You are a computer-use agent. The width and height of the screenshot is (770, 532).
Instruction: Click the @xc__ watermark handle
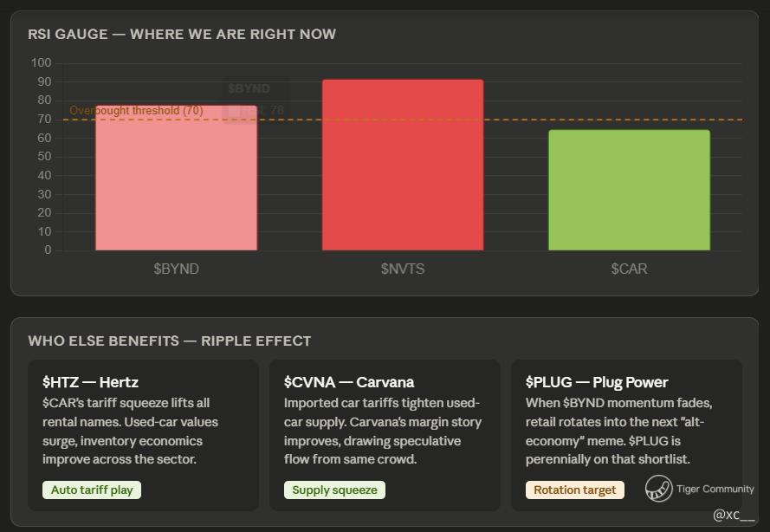(734, 515)
